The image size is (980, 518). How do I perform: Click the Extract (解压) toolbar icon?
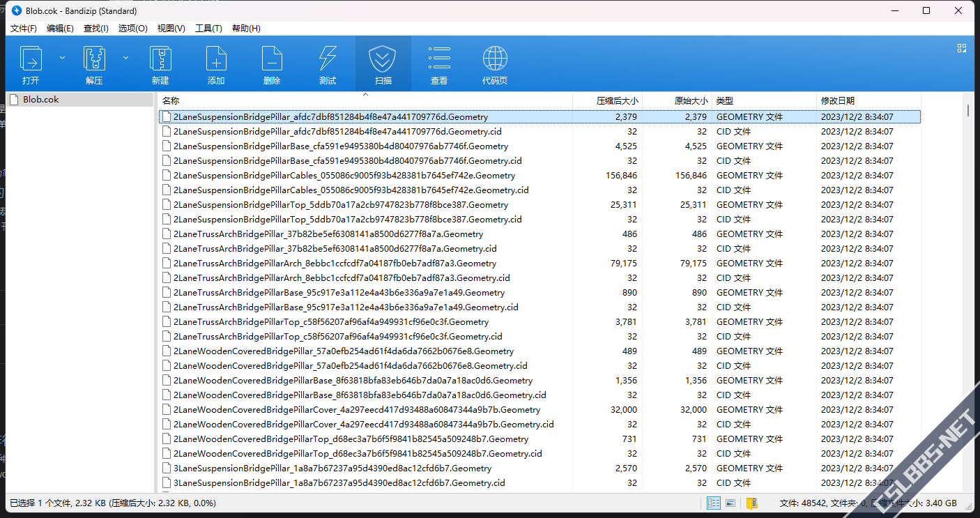[94, 59]
